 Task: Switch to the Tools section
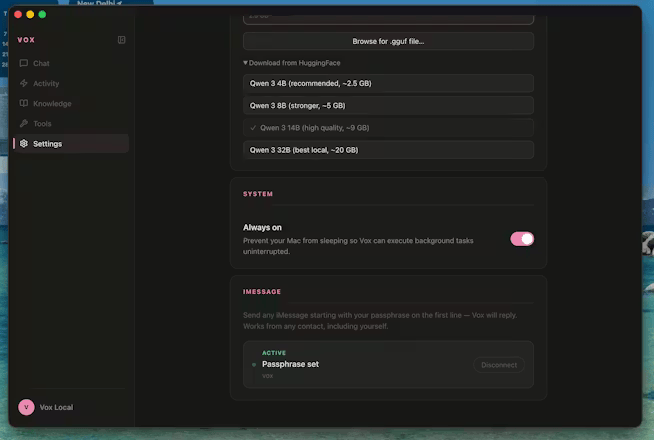[x=71, y=123]
